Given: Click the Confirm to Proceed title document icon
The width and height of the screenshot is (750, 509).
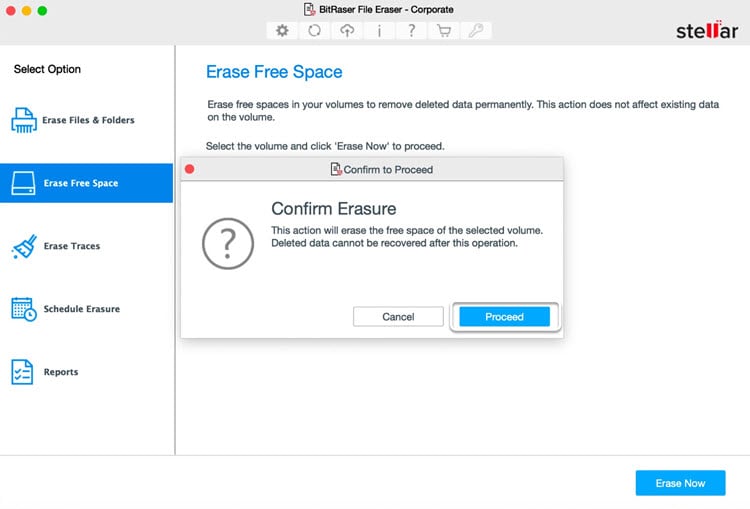Looking at the screenshot, I should tap(336, 169).
